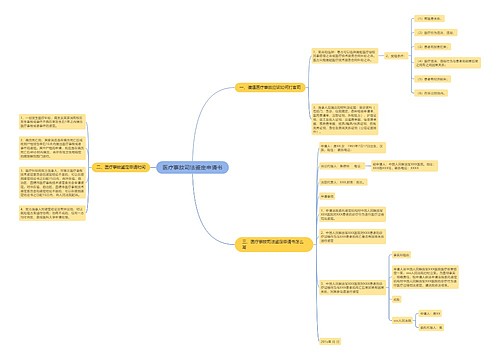Click the top-left note numbered 1 under branch 二
The image size is (500, 360).
pyautogui.click(x=52, y=122)
